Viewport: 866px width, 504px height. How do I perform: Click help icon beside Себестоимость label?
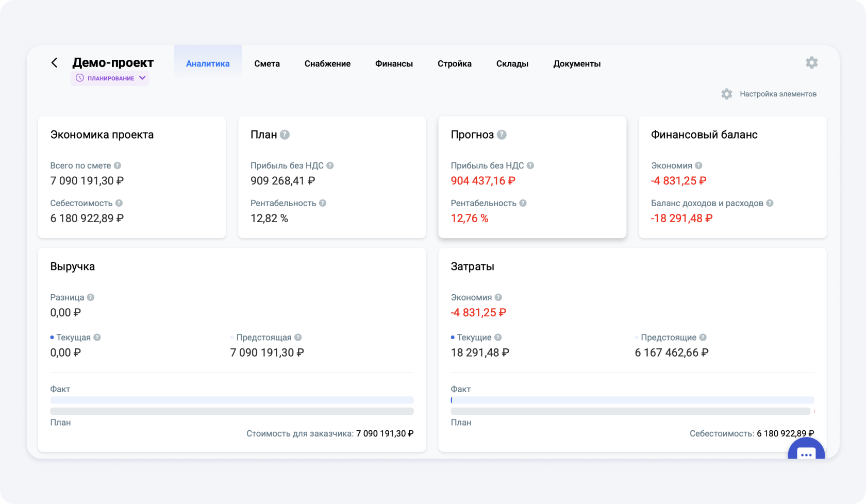[119, 203]
